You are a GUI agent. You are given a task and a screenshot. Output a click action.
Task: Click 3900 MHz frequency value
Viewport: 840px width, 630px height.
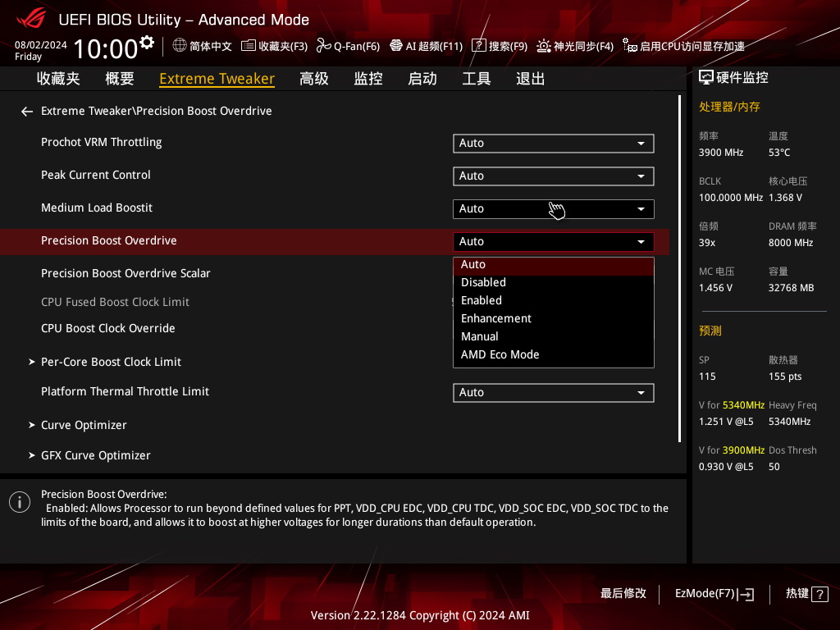[721, 153]
